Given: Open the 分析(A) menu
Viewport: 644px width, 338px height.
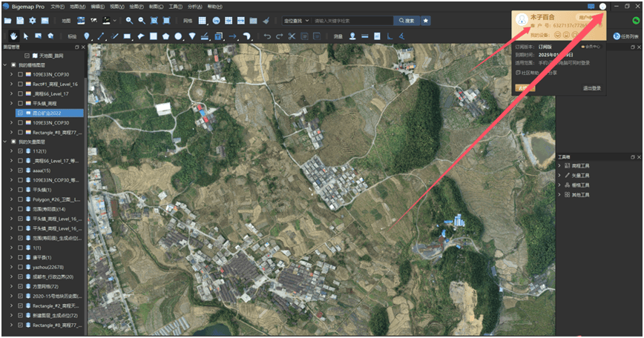Looking at the screenshot, I should tap(194, 7).
